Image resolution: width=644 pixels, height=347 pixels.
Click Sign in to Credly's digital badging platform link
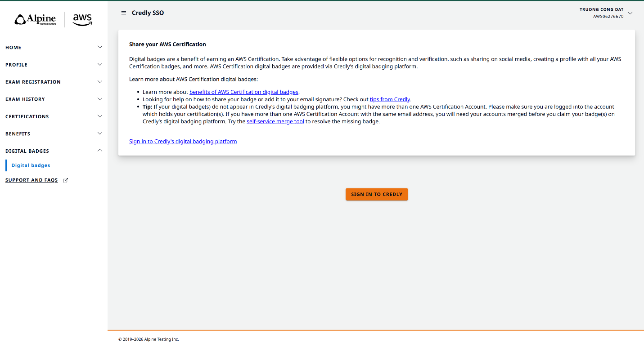click(183, 142)
